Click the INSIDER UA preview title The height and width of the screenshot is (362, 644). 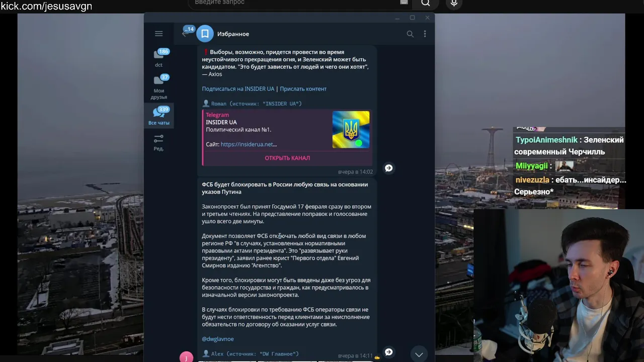click(221, 122)
